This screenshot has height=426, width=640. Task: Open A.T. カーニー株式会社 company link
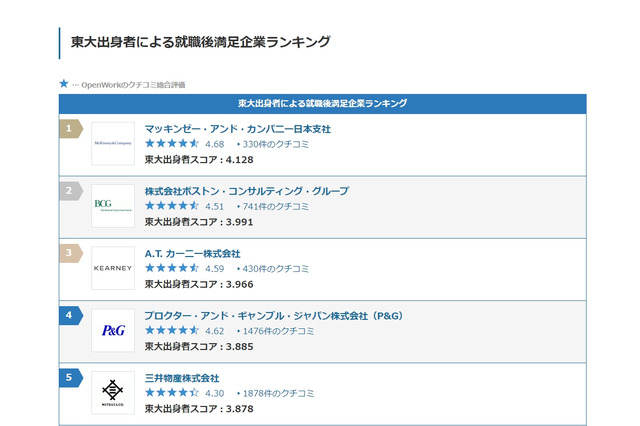(192, 253)
